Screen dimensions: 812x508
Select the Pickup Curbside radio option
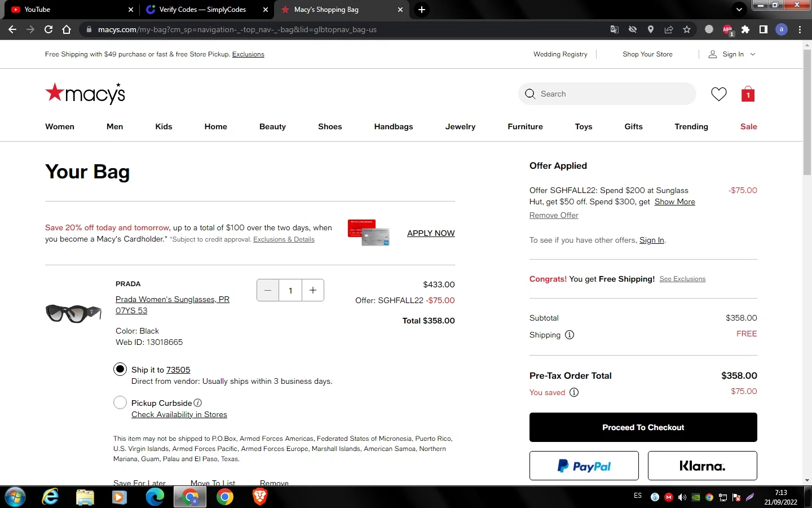point(120,403)
